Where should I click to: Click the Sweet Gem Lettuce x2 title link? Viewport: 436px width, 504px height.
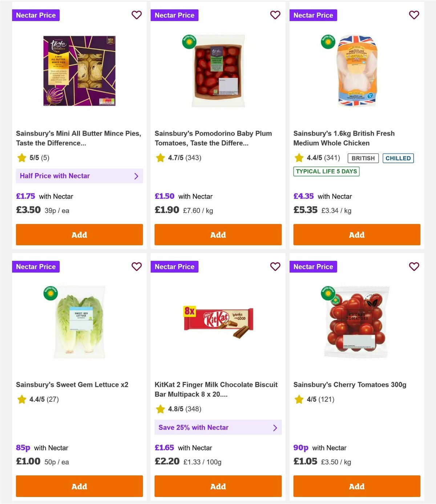pyautogui.click(x=72, y=384)
